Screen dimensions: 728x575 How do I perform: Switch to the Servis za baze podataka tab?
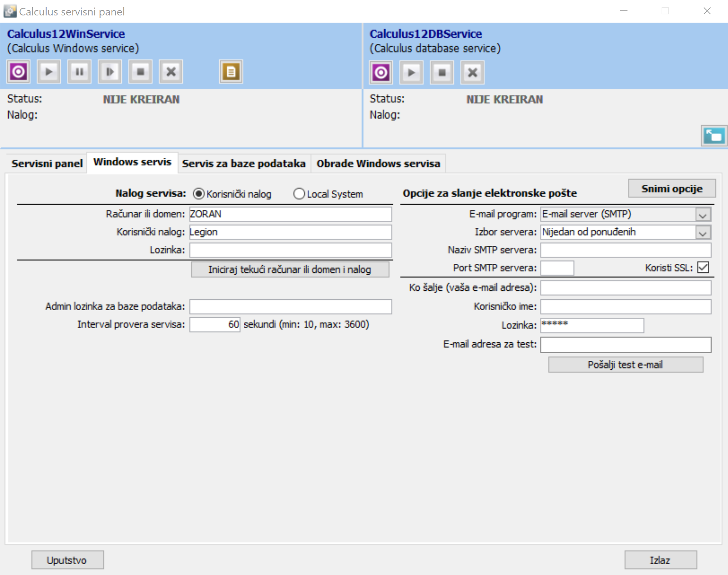click(x=244, y=164)
